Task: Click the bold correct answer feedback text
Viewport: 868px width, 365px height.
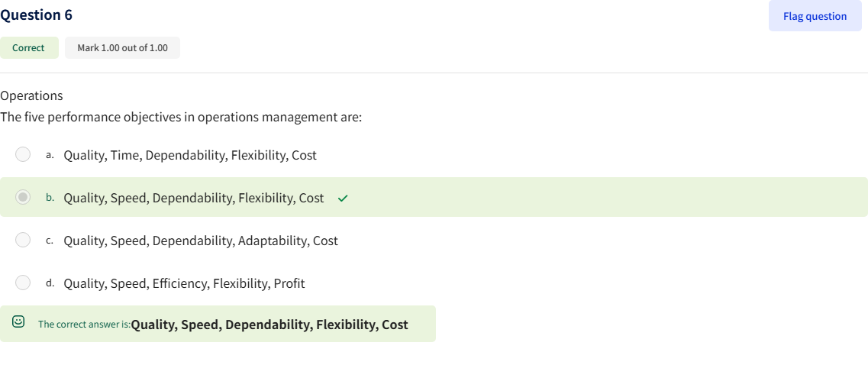Action: point(269,325)
